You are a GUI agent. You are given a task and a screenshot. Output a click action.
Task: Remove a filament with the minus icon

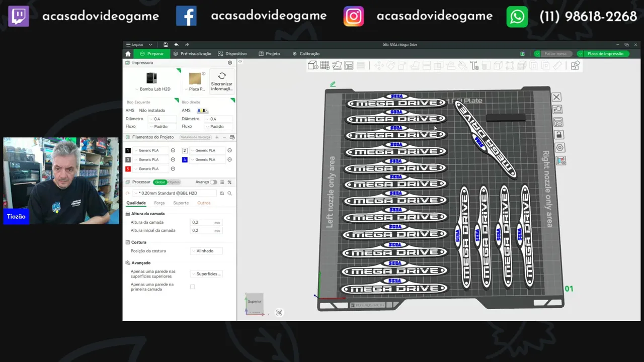(x=224, y=137)
